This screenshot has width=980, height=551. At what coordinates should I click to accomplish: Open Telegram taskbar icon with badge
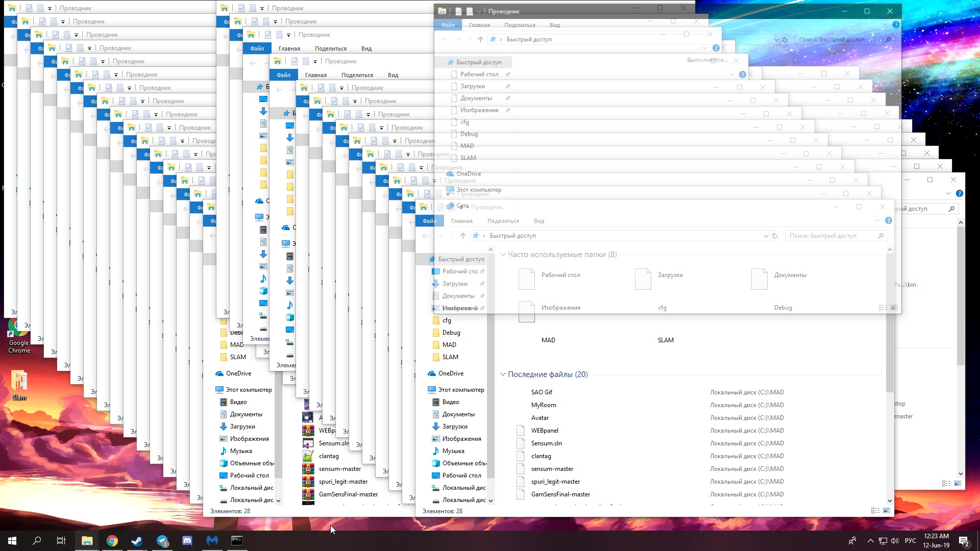click(x=162, y=541)
